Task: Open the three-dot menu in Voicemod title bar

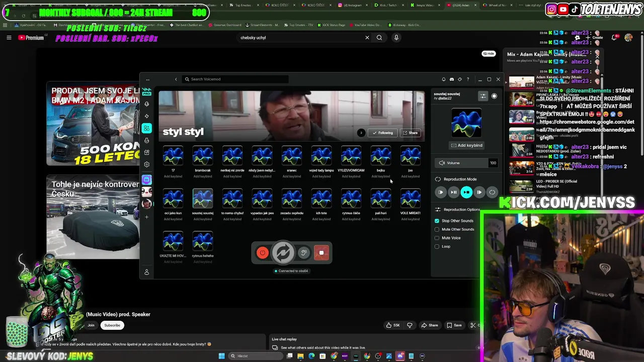Action: (x=147, y=79)
